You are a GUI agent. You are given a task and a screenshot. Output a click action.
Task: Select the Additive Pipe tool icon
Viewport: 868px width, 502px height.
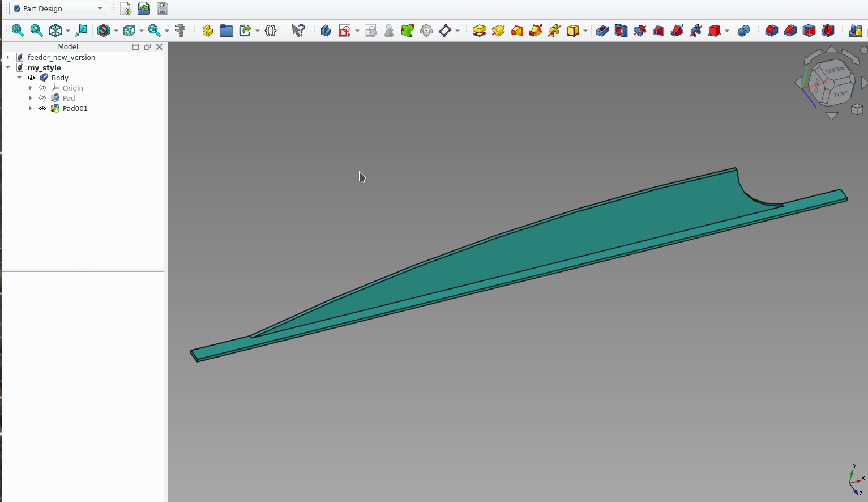click(x=536, y=31)
